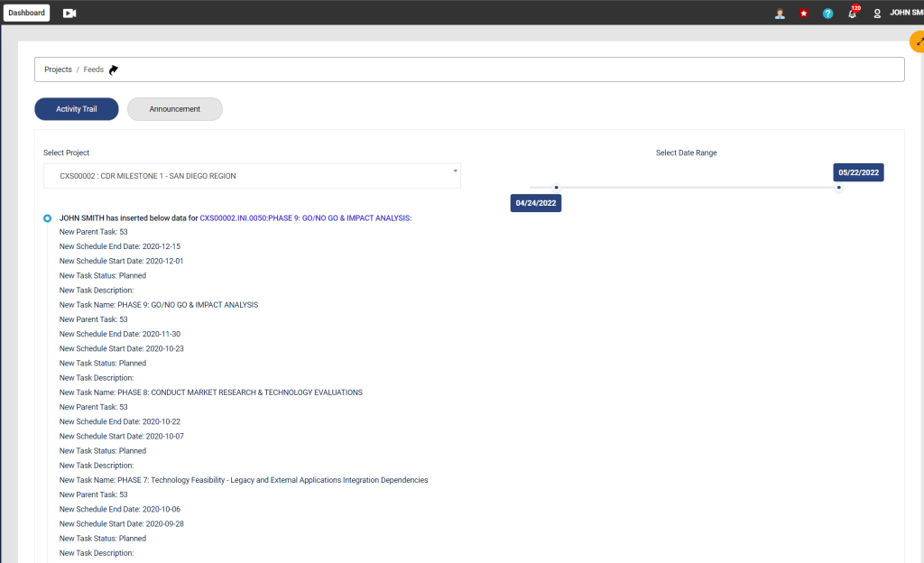The height and width of the screenshot is (563, 924).
Task: Select the text New Schedule End Date: 2020-12-15
Action: click(x=120, y=246)
